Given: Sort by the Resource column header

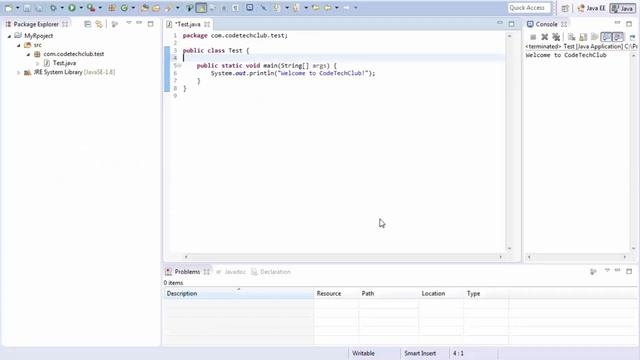Looking at the screenshot, I should pyautogui.click(x=336, y=293).
